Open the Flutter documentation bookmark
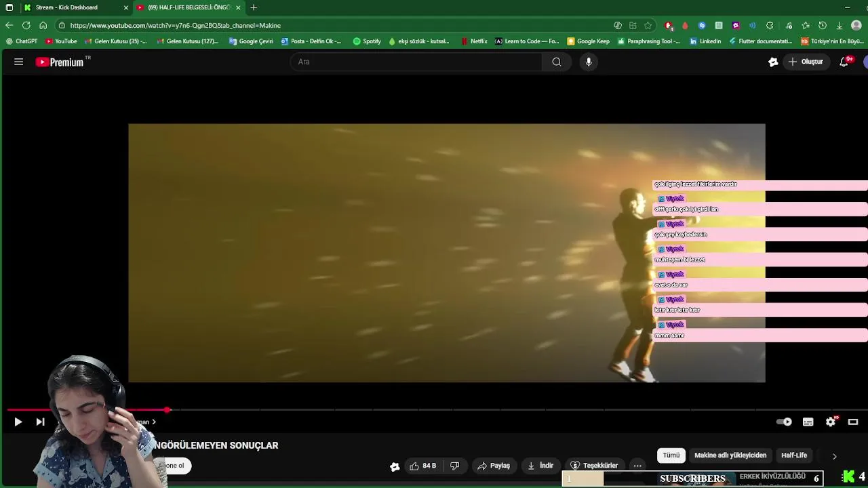Viewport: 868px width, 488px height. [x=760, y=41]
